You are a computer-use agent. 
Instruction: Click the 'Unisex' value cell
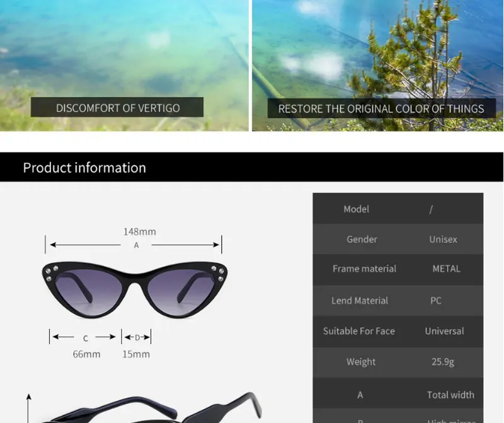(x=443, y=240)
